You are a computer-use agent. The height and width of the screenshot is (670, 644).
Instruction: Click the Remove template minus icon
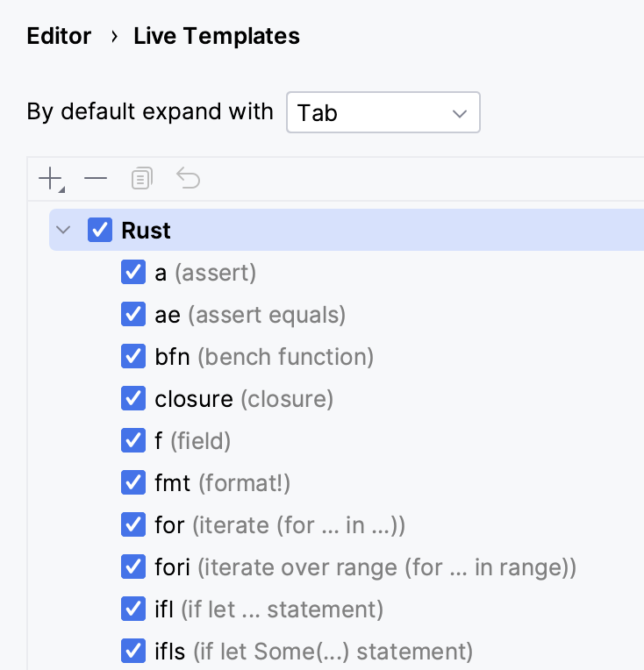[x=96, y=180]
